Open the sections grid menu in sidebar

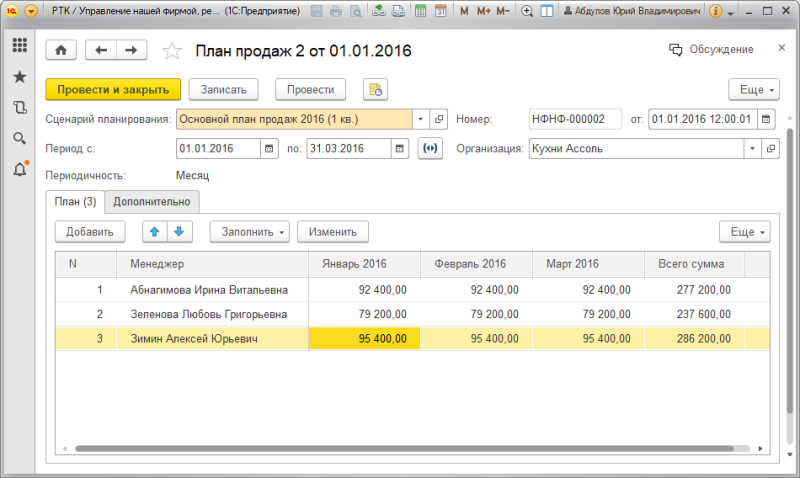[19, 45]
